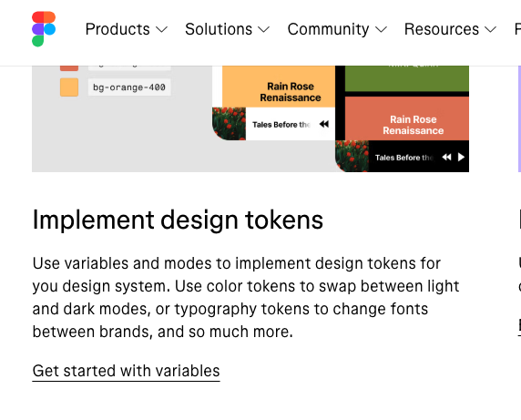Select the bg-orange-400 color swatch
521x420 pixels.
click(x=69, y=87)
